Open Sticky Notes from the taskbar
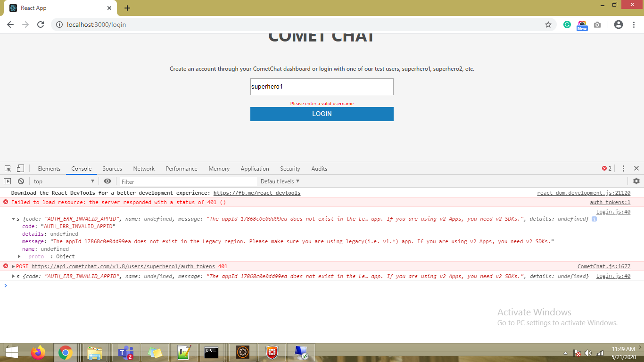 155,352
